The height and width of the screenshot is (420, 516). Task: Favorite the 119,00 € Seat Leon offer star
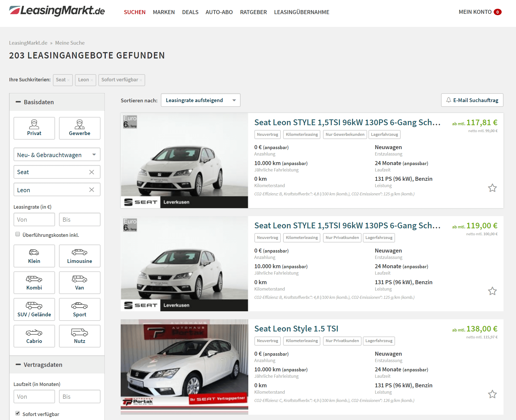pos(492,291)
